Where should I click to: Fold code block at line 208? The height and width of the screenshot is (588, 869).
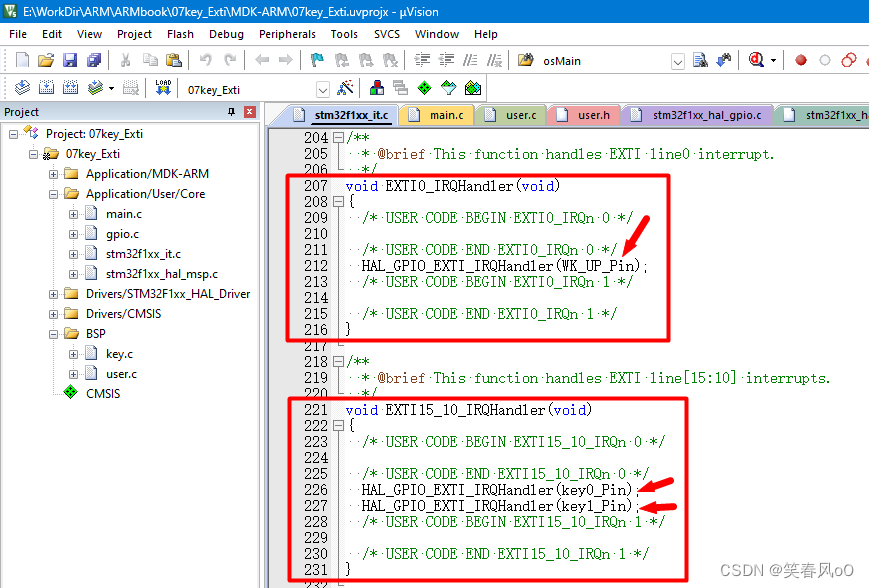[338, 202]
